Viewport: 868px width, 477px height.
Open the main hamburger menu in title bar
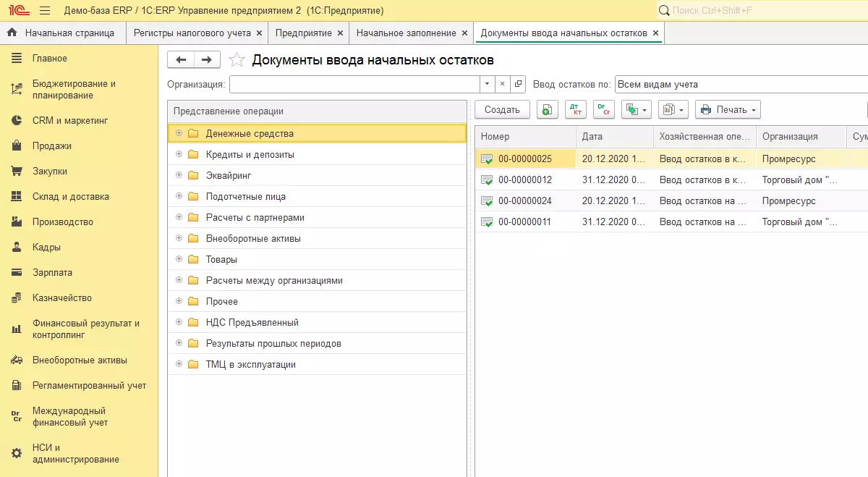45,11
